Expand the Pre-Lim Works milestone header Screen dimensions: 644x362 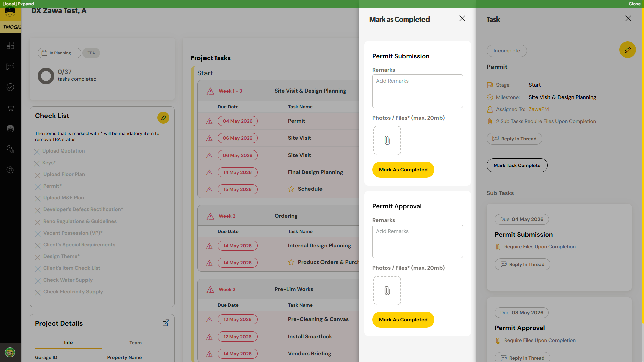pyautogui.click(x=278, y=289)
